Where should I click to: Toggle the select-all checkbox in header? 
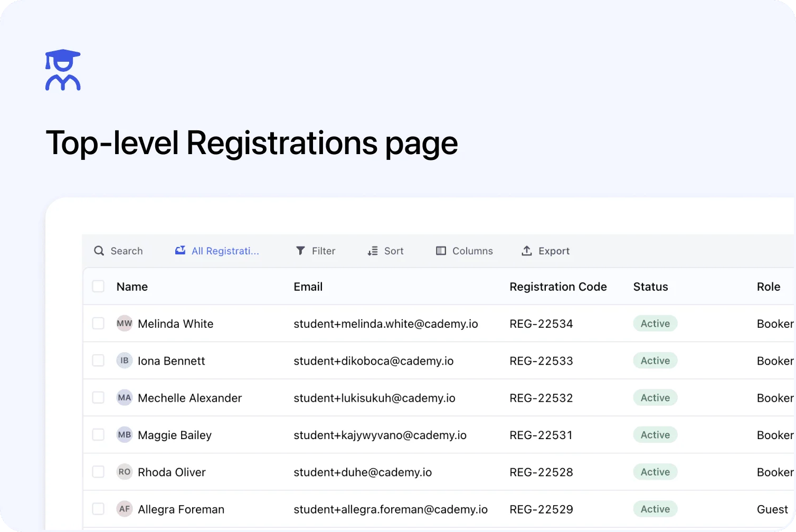[98, 286]
